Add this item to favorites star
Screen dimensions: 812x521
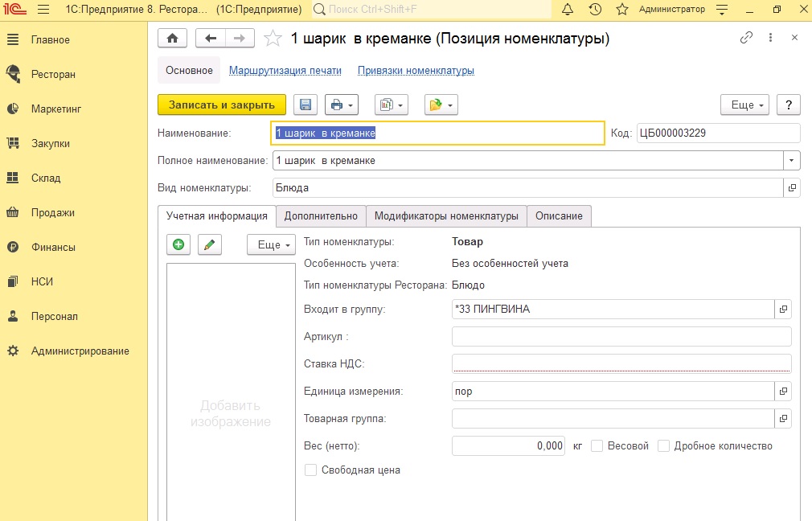[x=273, y=39]
